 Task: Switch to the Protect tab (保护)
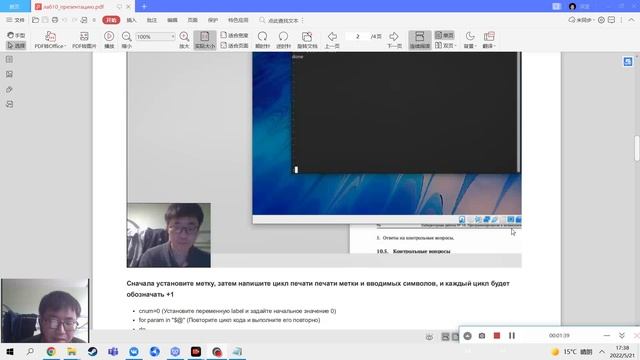point(213,20)
